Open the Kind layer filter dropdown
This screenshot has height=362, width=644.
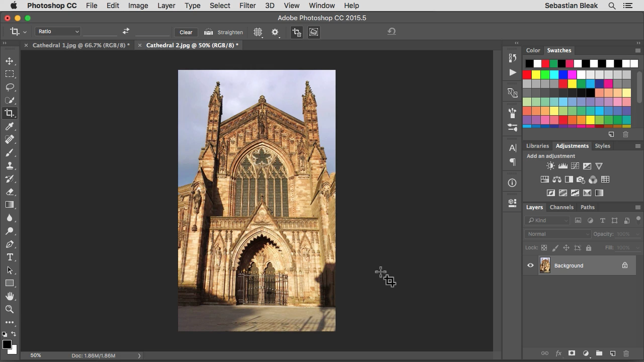click(547, 220)
